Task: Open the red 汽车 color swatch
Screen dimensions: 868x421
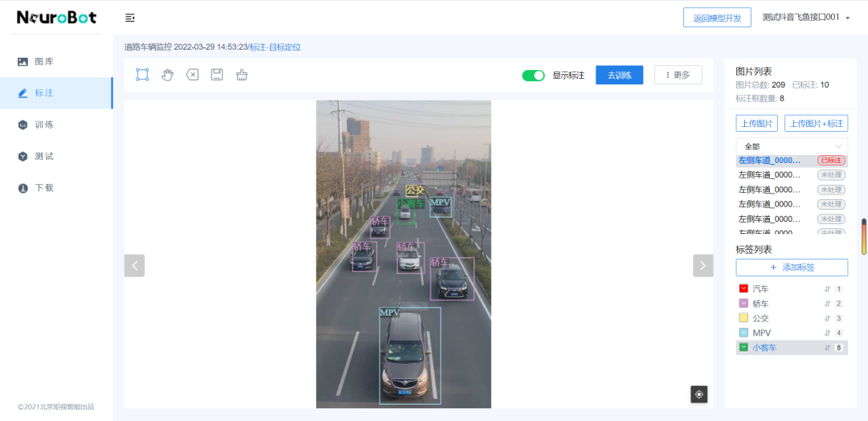Action: (x=743, y=288)
